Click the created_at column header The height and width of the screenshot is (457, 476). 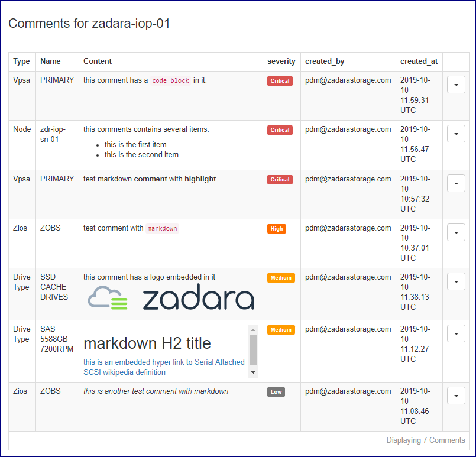tap(419, 61)
